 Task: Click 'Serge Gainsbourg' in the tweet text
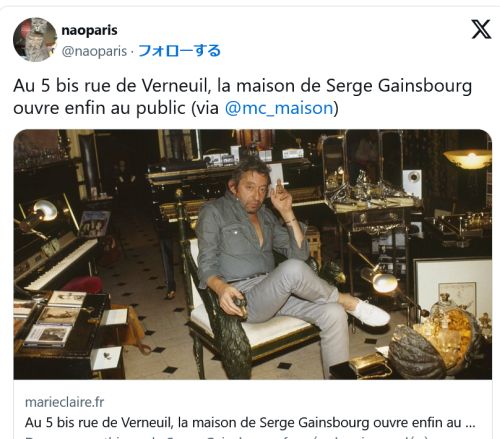pos(399,86)
